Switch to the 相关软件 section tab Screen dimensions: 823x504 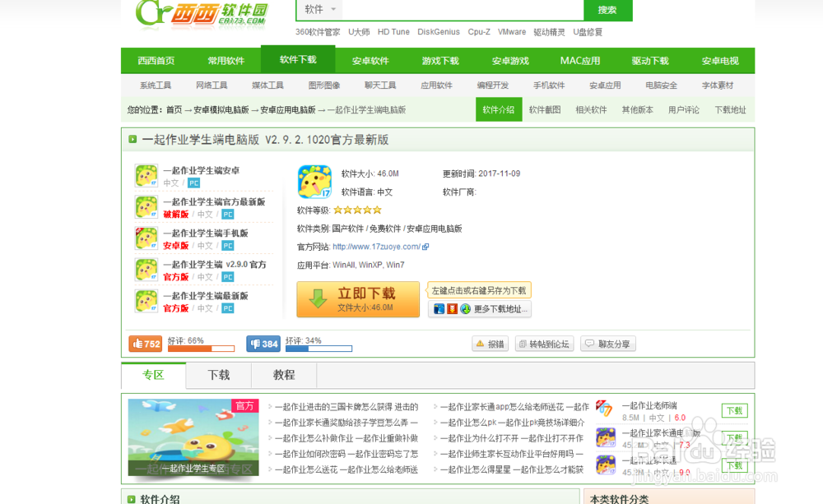(591, 109)
